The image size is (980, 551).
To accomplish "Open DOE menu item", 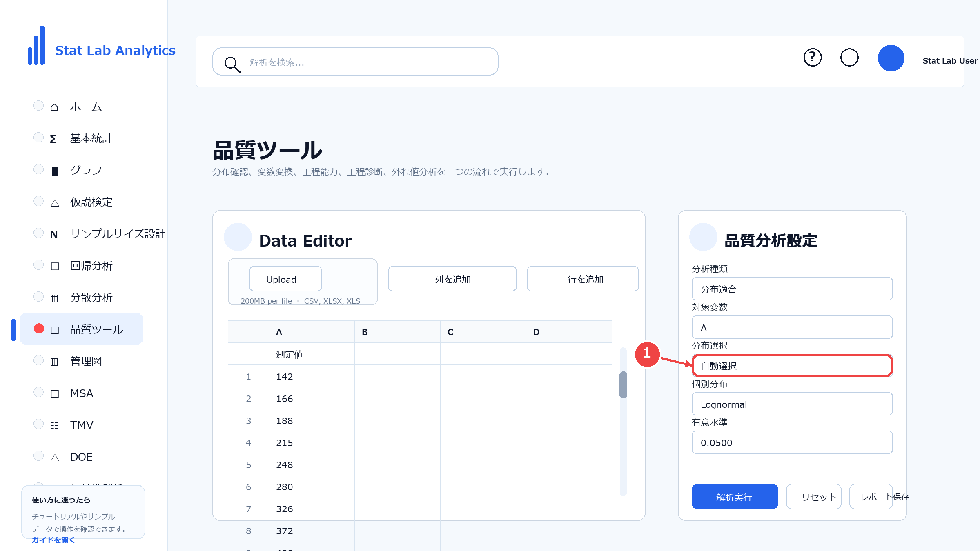I will click(82, 457).
